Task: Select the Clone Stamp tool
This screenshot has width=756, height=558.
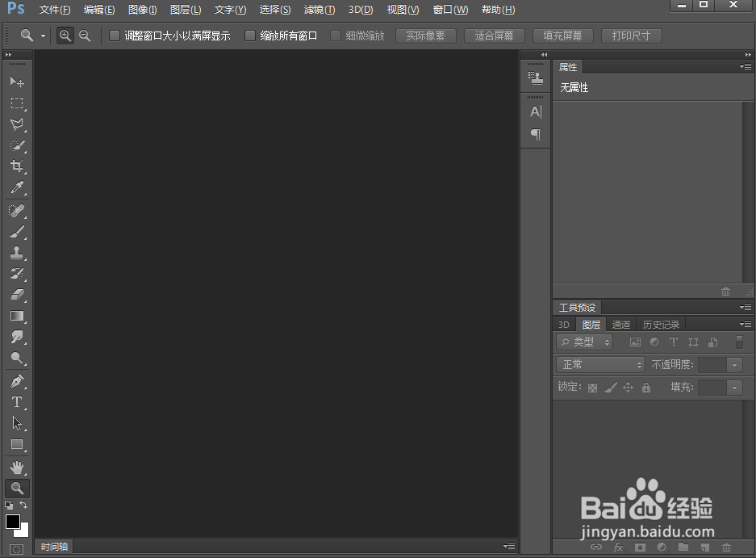Action: pyautogui.click(x=17, y=253)
